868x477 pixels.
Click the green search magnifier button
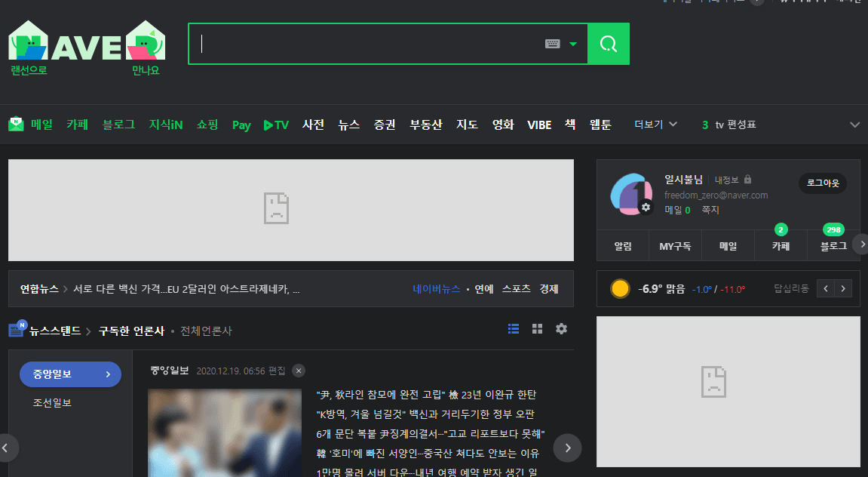[609, 44]
